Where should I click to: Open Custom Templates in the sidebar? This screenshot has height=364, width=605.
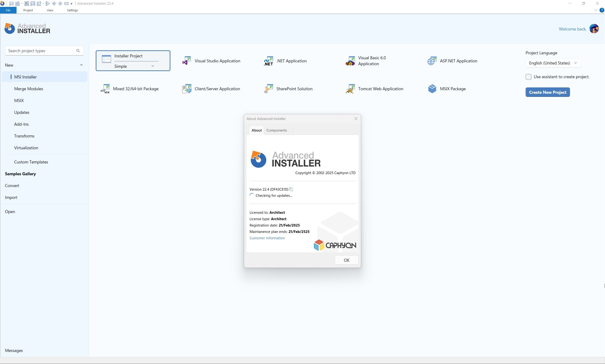click(44, 162)
